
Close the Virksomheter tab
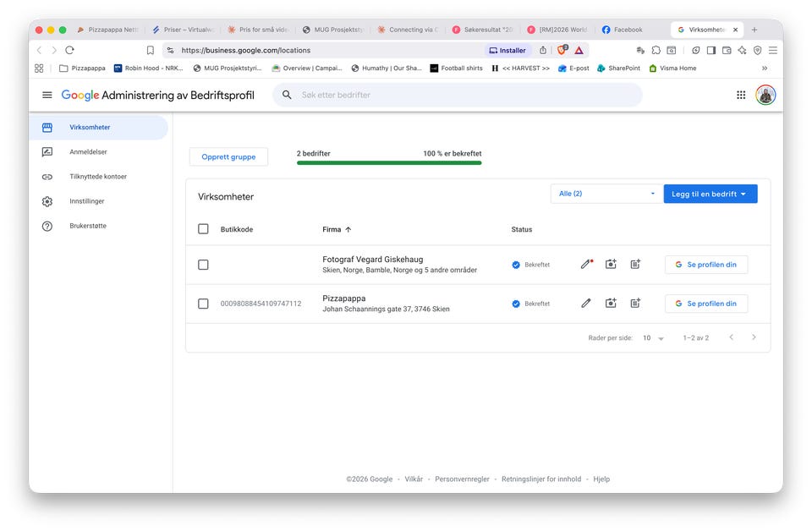click(x=735, y=30)
